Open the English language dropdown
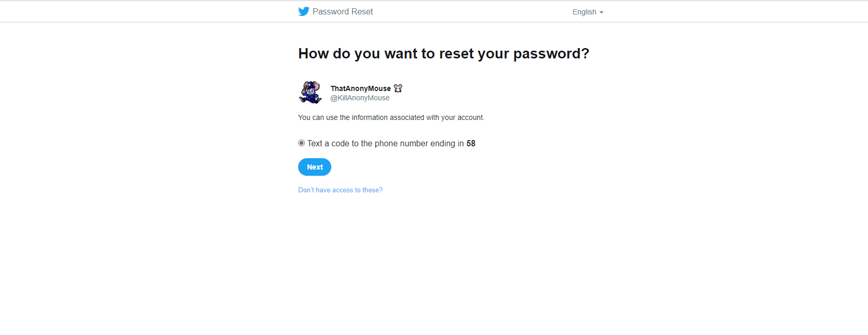The height and width of the screenshot is (335, 868). click(x=588, y=12)
